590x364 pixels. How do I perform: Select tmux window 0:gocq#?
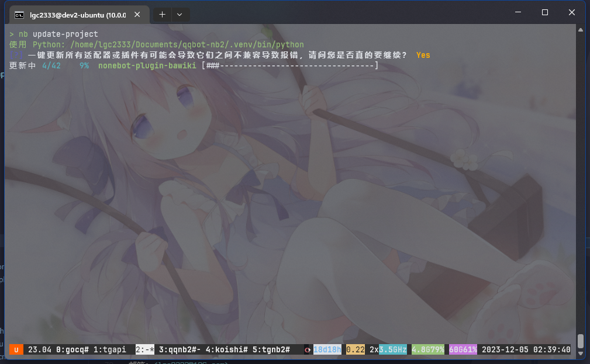pyautogui.click(x=73, y=350)
